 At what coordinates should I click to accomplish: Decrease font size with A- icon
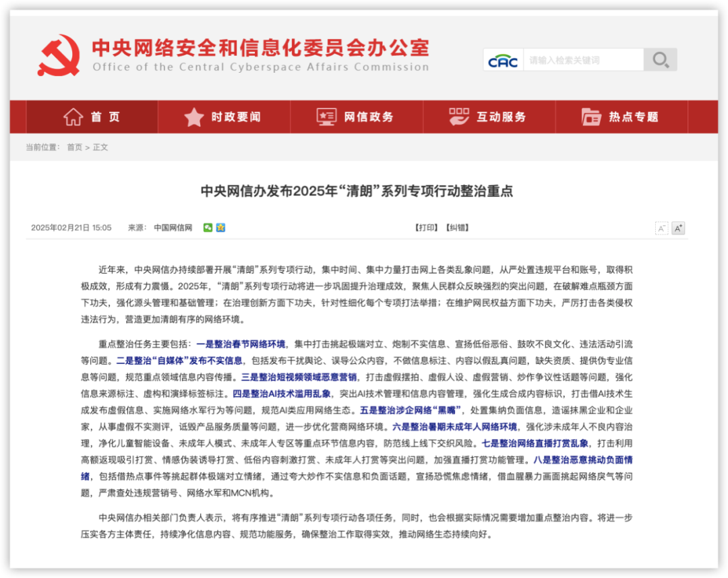[661, 228]
